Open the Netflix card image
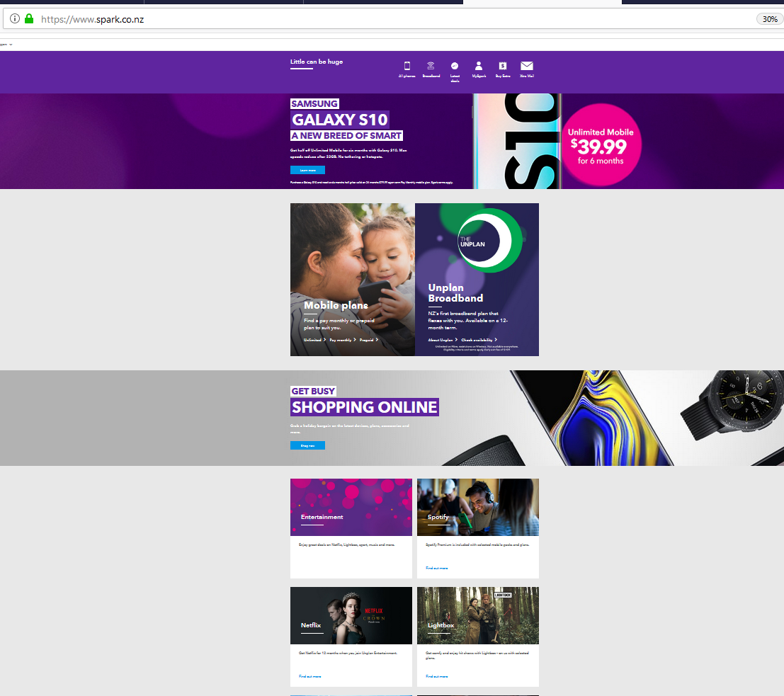Image resolution: width=784 pixels, height=696 pixels. tap(351, 615)
